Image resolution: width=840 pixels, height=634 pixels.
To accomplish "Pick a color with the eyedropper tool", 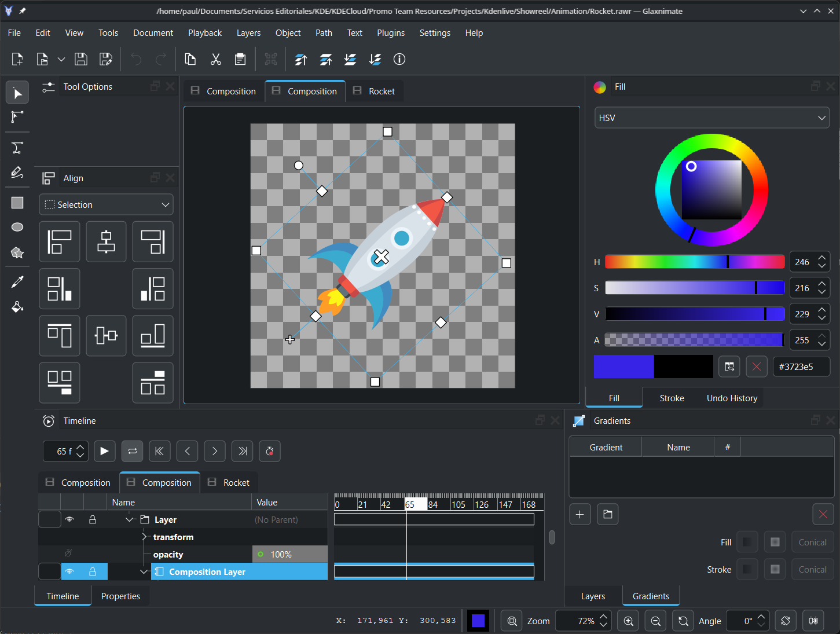I will coord(17,281).
